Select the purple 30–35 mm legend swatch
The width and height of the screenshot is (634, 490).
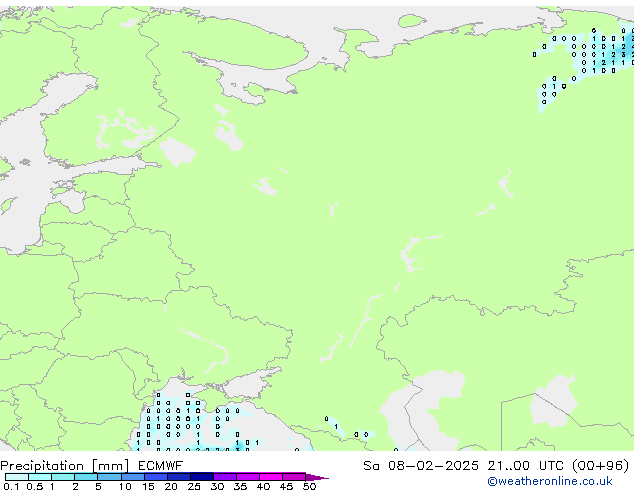pos(225,477)
